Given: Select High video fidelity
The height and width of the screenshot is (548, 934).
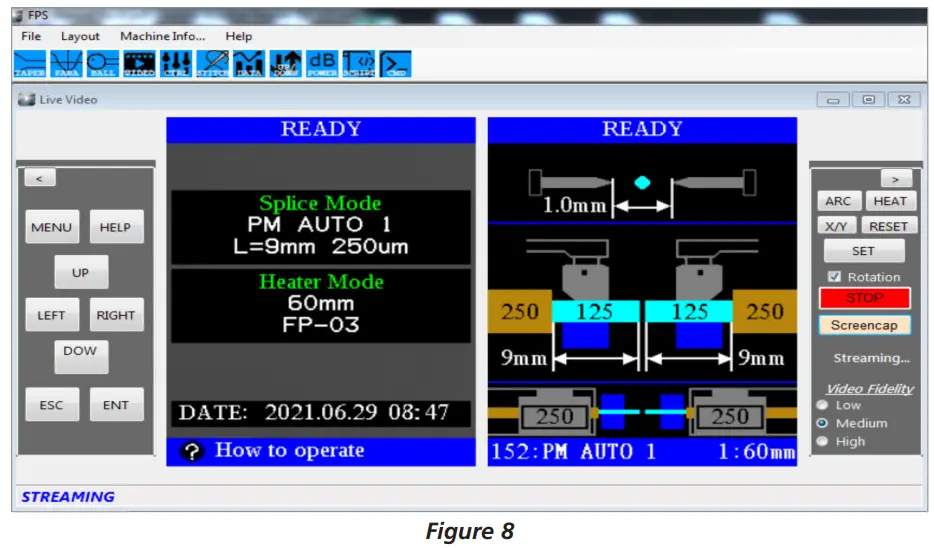Looking at the screenshot, I should pyautogui.click(x=823, y=441).
